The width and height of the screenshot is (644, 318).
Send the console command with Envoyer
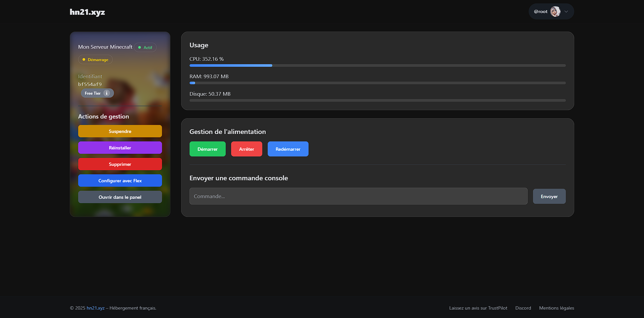[x=549, y=196]
